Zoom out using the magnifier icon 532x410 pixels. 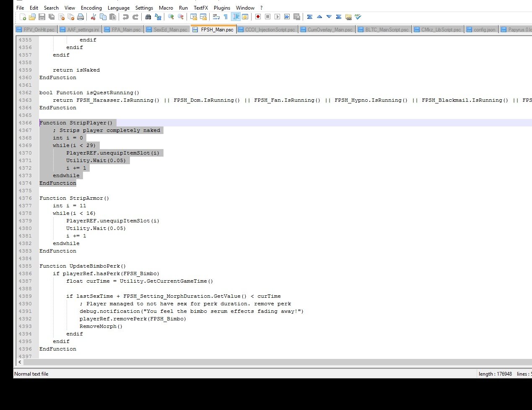pos(180,17)
